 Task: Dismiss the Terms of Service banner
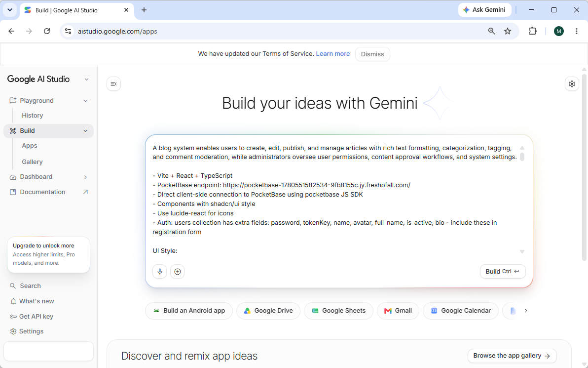coord(372,54)
